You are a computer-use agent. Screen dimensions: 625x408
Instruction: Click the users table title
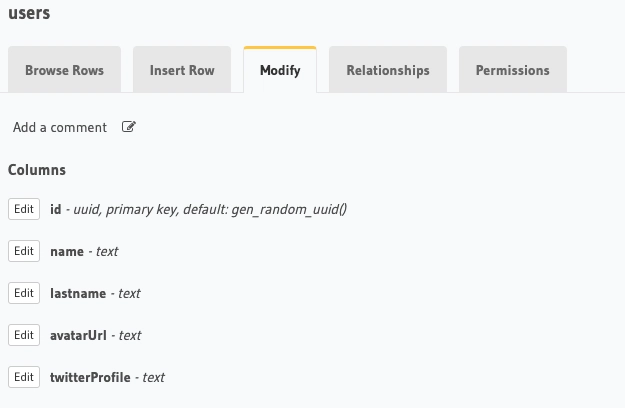29,14
